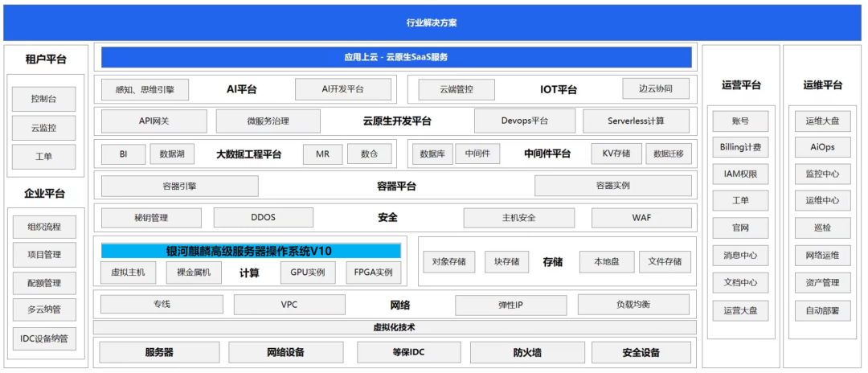Open the 弹性IP box
This screenshot has width=868, height=373.
click(511, 305)
